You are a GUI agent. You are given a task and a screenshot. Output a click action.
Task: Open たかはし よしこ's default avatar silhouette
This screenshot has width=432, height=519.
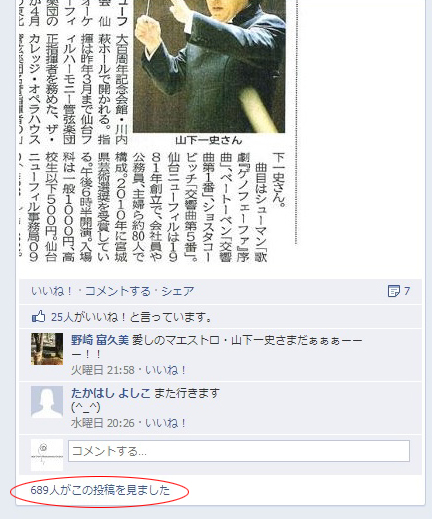pyautogui.click(x=47, y=402)
